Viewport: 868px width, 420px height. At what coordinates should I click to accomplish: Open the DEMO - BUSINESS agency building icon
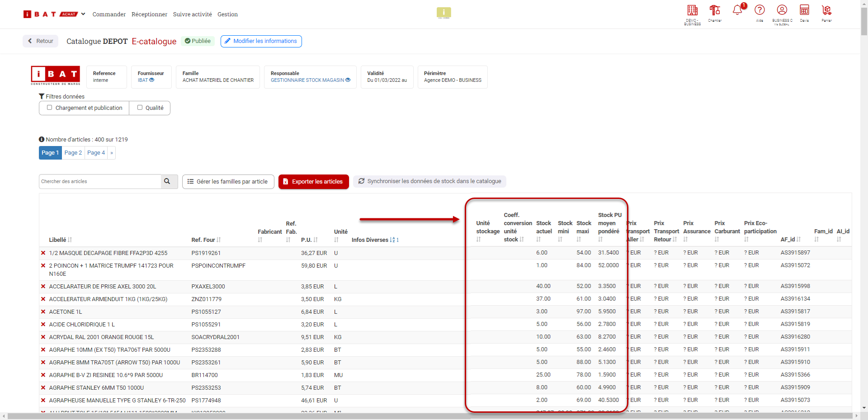point(692,10)
